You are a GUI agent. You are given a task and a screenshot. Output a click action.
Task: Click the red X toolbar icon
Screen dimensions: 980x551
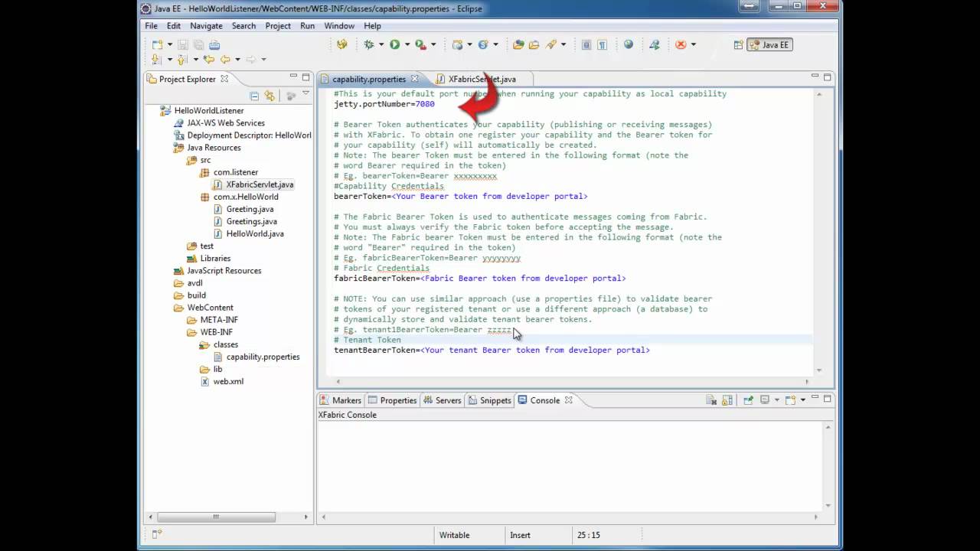tap(680, 44)
